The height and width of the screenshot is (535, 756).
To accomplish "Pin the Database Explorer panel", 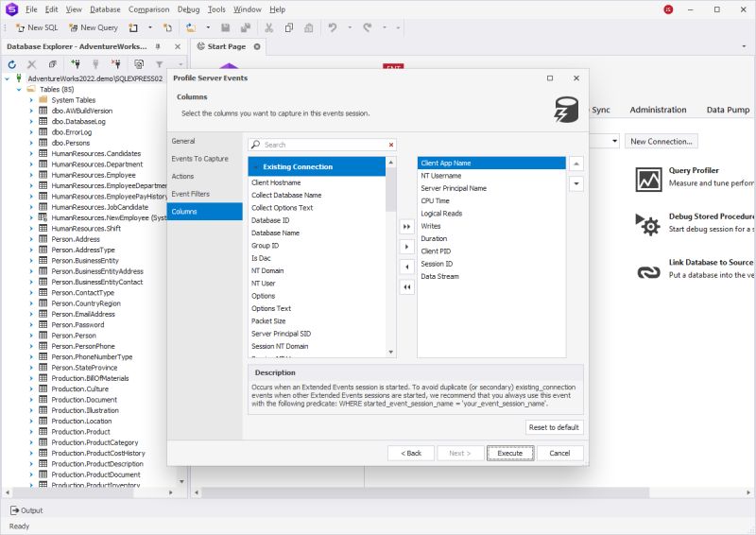I will pos(158,47).
